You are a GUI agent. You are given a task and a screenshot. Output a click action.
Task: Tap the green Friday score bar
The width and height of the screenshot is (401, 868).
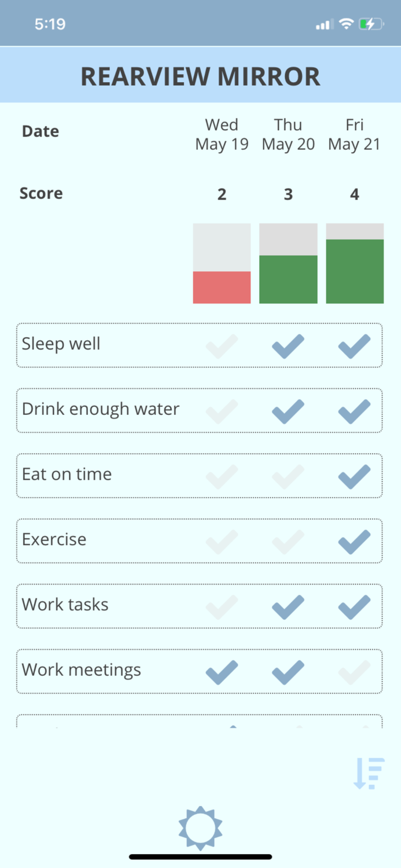point(354,271)
